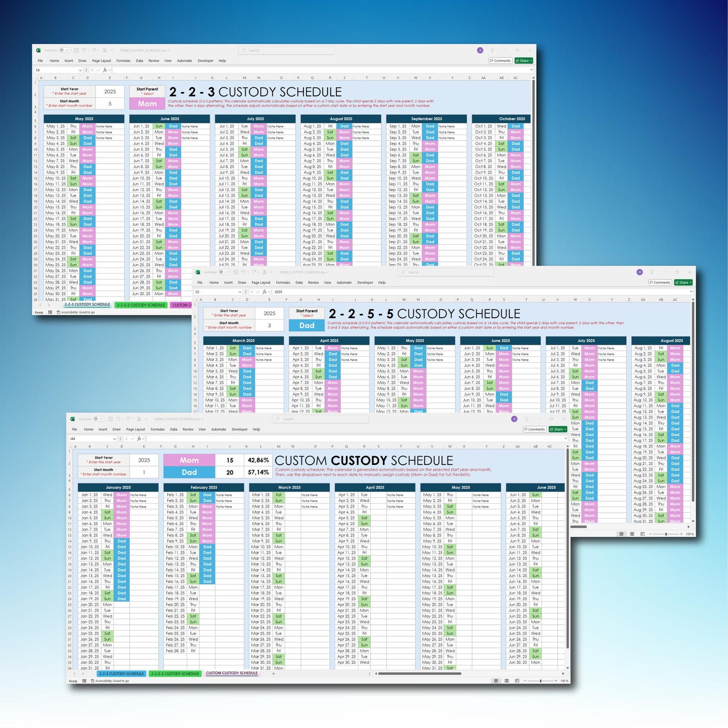728x728 pixels.
Task: Open account avatar in the 2-2-3 schedule window
Action: click(x=480, y=50)
